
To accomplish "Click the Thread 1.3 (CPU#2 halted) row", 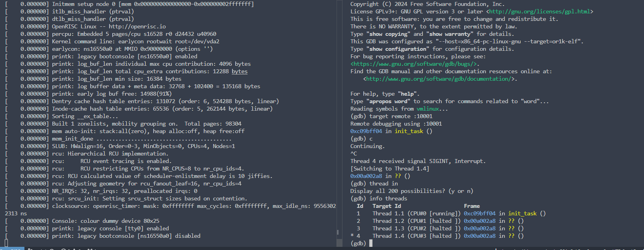I will (x=437, y=228).
